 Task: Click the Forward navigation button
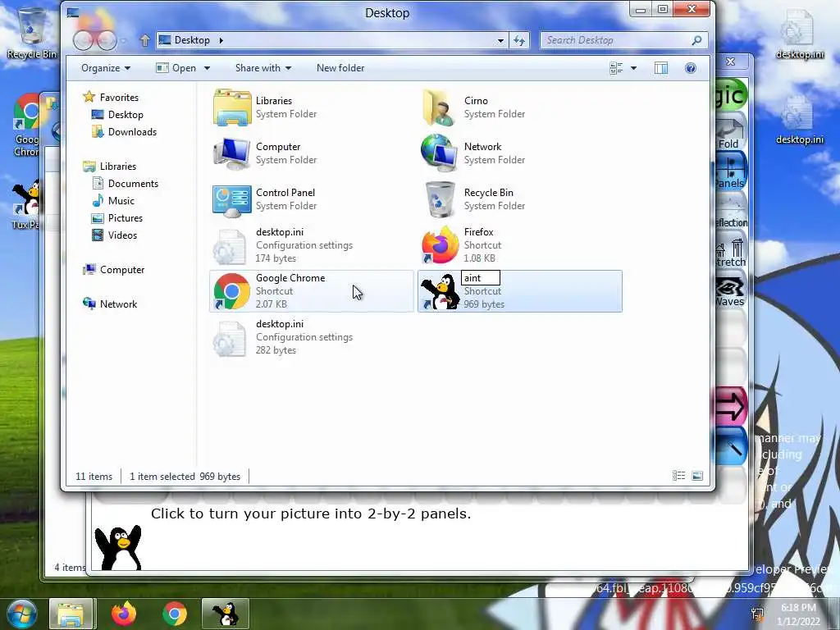coord(107,40)
